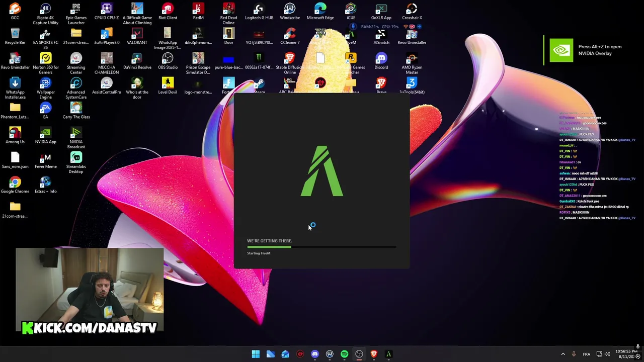The image size is (644, 362).
Task: Select Prison Escape Simulator icon
Action: point(198,63)
